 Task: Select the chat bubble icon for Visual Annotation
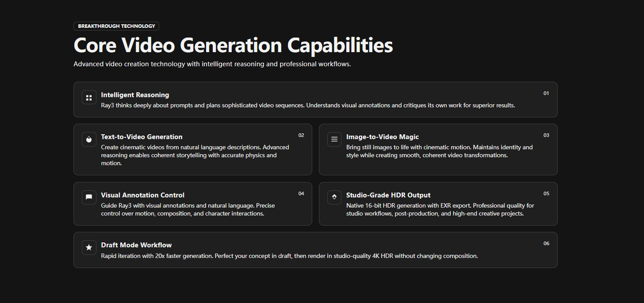click(x=89, y=197)
